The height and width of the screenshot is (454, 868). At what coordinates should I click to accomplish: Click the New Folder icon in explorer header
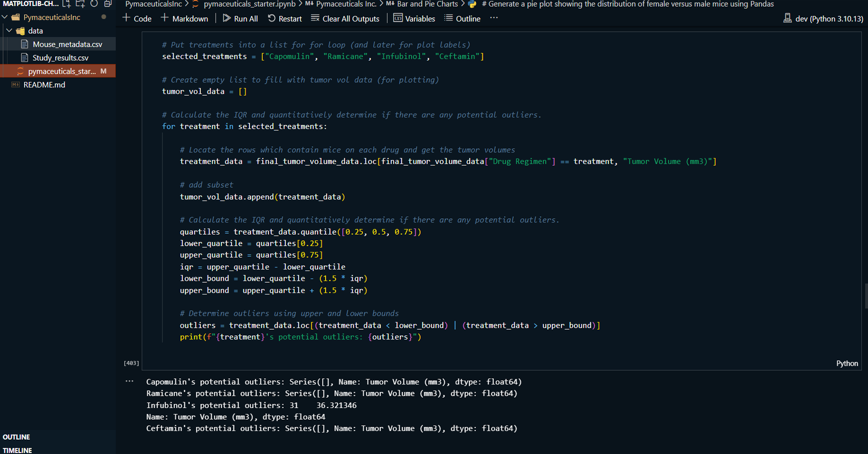[80, 4]
